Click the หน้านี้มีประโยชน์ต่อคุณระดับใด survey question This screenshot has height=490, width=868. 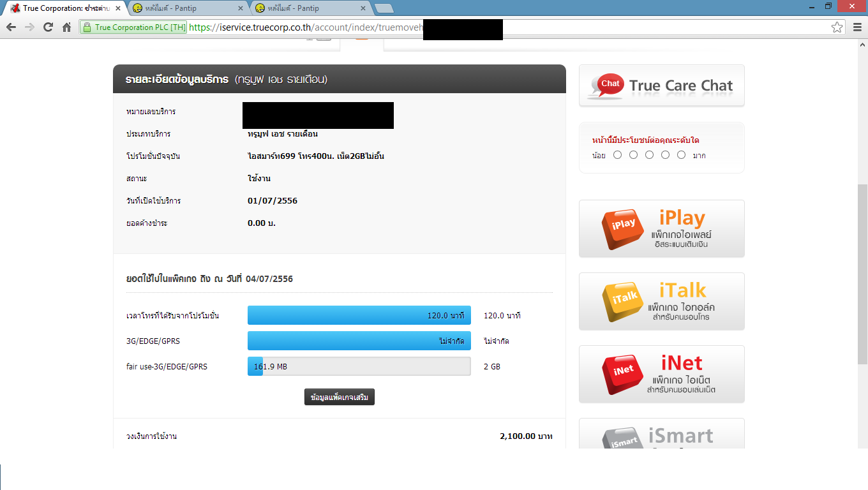646,140
